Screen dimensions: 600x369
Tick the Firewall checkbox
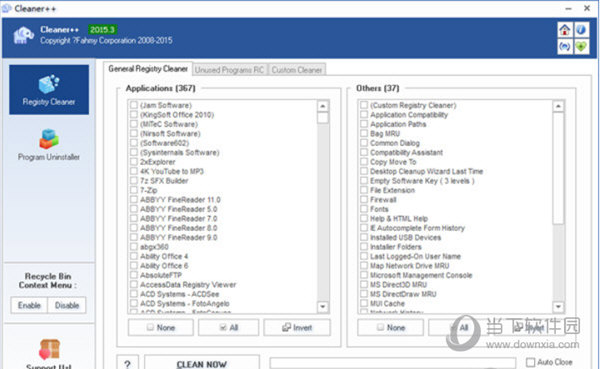(x=364, y=199)
